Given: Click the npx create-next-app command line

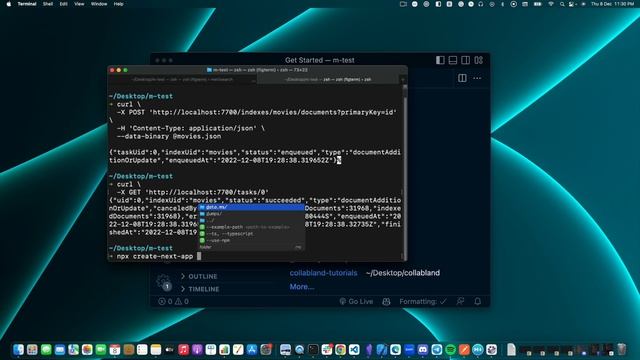Looking at the screenshot, I should 155,256.
